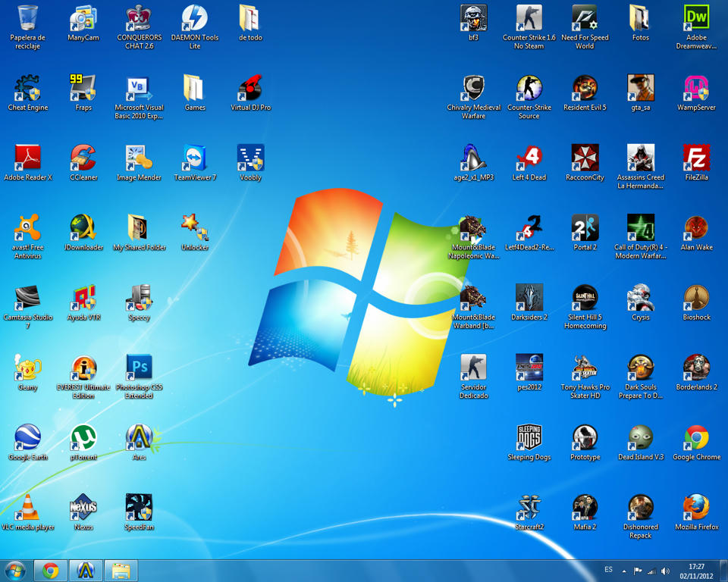Click Counter Strike 1.6 No Steam icon
This screenshot has width=728, height=582.
(x=529, y=18)
